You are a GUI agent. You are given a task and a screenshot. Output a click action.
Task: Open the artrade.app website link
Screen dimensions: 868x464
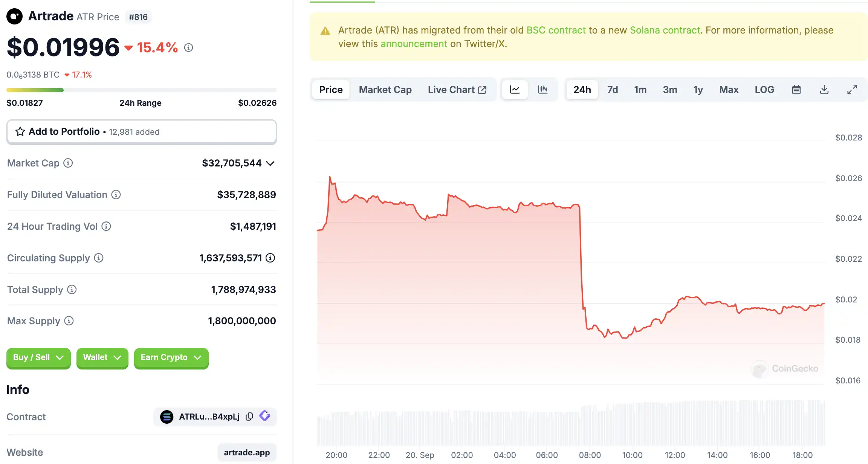coord(247,452)
